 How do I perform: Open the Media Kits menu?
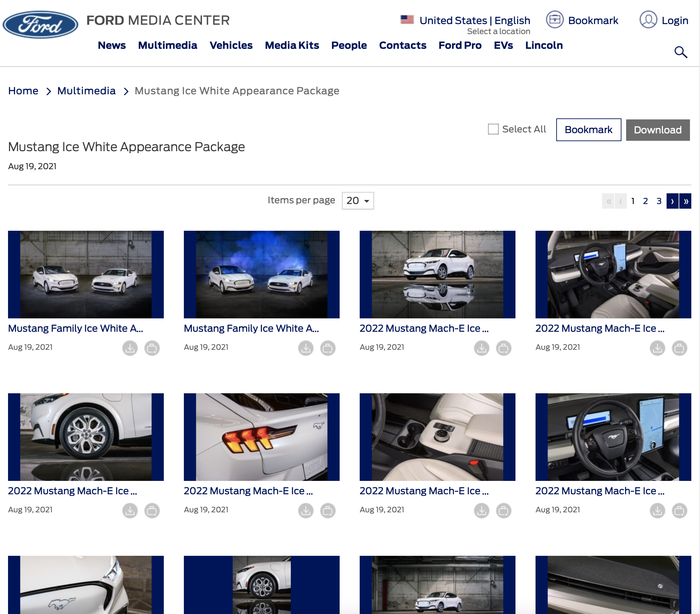pos(292,45)
